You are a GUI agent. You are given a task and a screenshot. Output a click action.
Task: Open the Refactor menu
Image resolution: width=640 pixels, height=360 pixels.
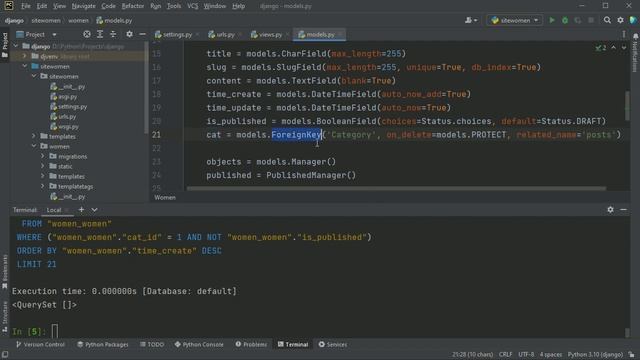click(x=133, y=6)
